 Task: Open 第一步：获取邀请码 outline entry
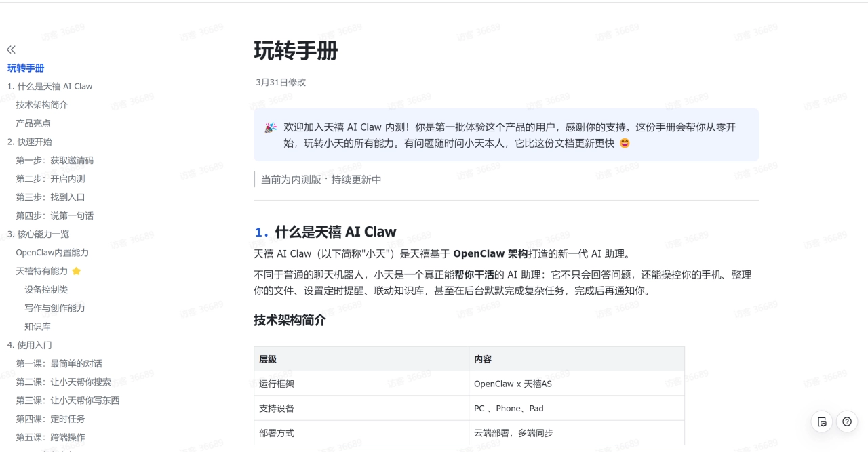pos(55,161)
